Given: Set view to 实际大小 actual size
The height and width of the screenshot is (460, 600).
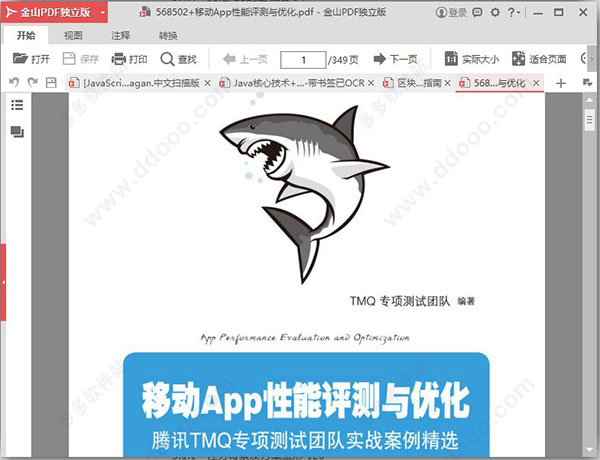Looking at the screenshot, I should click(x=471, y=59).
